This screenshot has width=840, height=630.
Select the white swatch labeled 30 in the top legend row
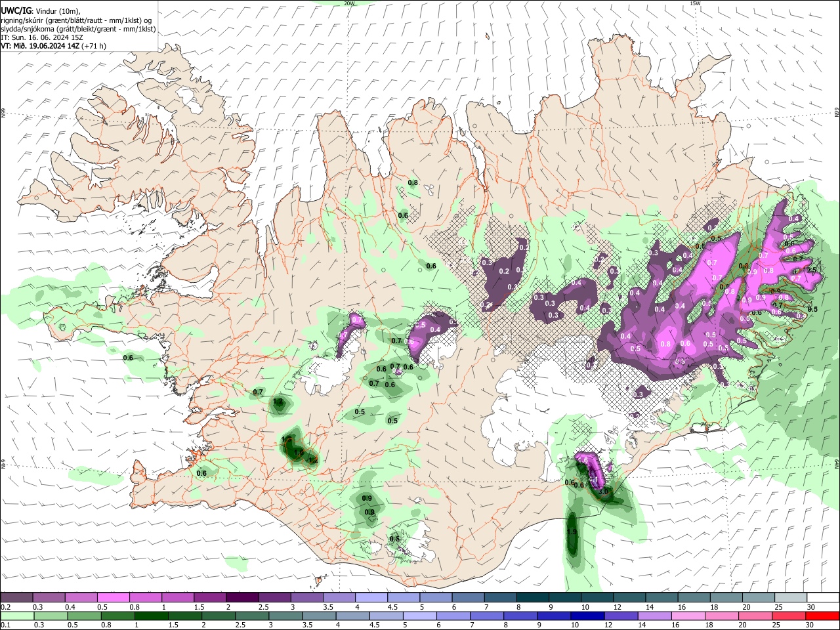pos(823,597)
